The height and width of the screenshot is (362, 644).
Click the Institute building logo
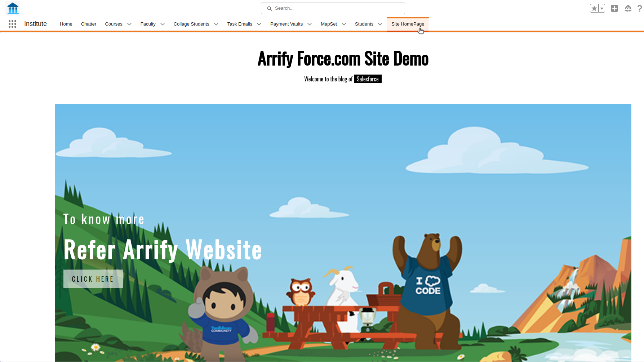(x=13, y=8)
